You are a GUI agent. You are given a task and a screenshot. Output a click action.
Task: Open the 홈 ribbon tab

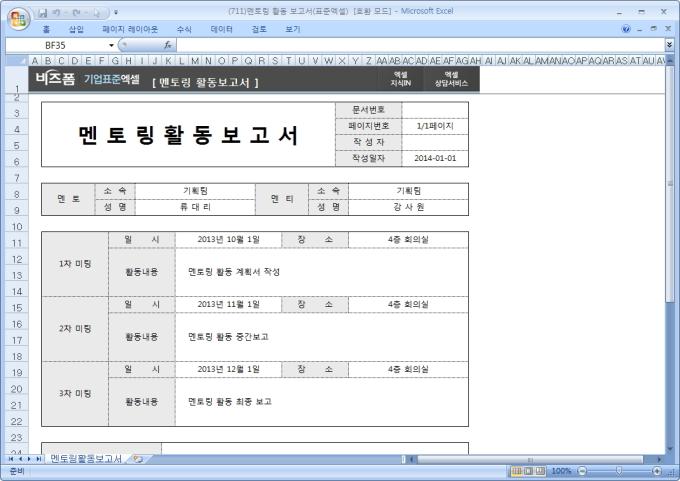click(x=46, y=29)
